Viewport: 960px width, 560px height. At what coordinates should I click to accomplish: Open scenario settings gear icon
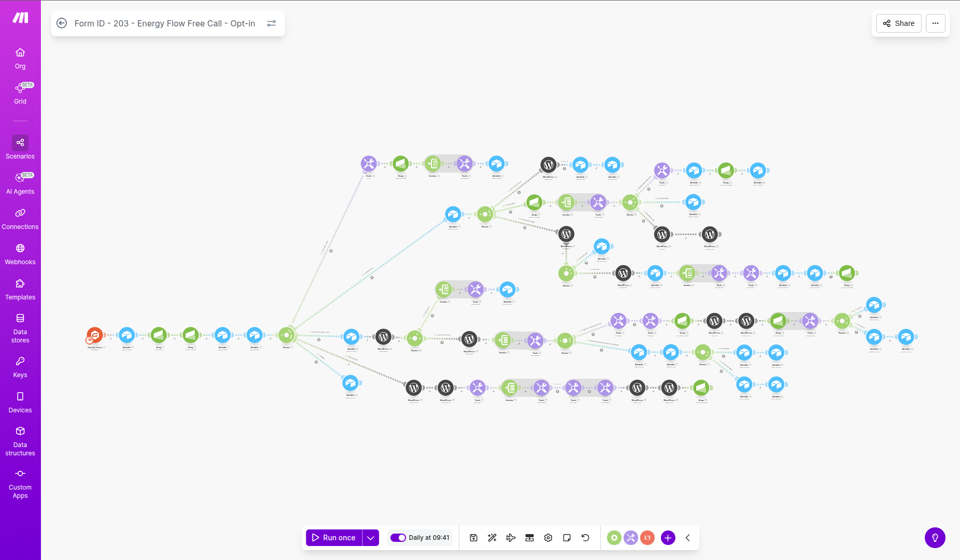[x=548, y=538]
